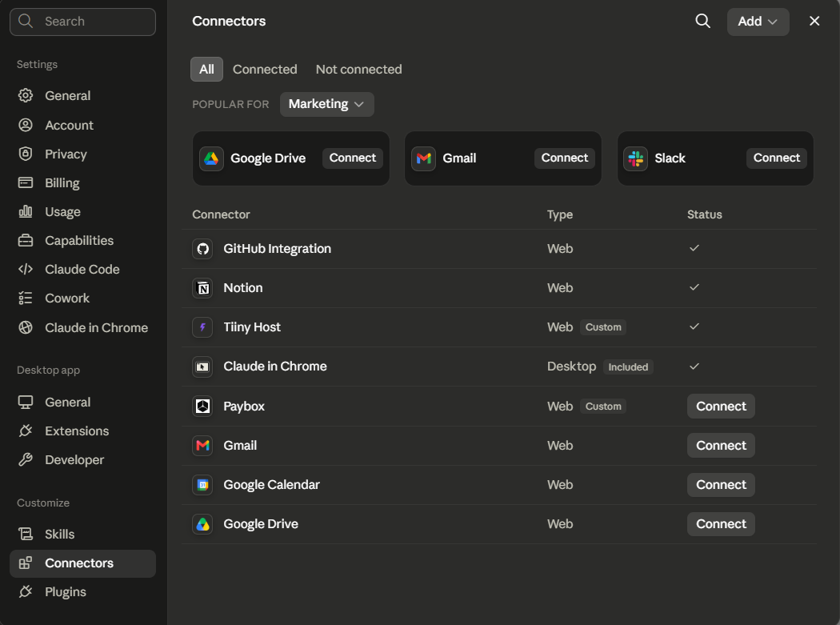The image size is (840, 625).
Task: Click the Notion connected checkmark
Action: [694, 287]
